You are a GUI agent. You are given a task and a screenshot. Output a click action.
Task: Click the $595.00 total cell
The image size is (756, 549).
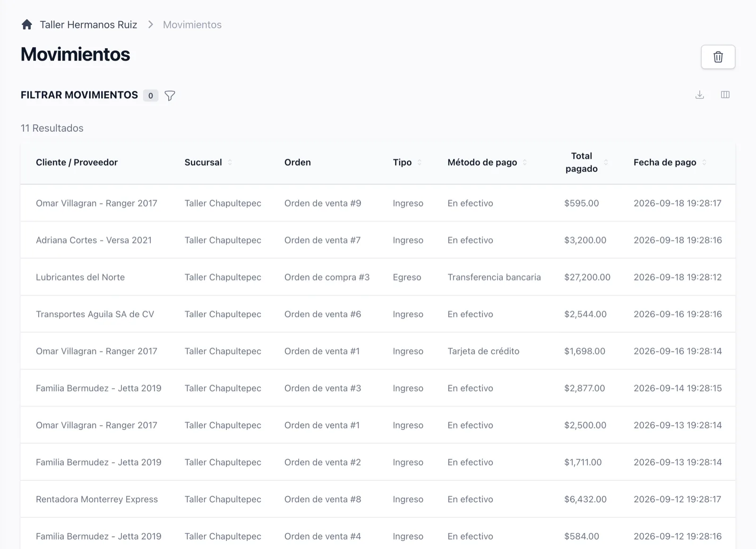(582, 203)
